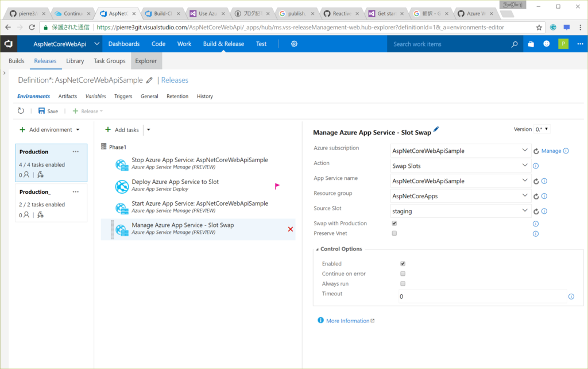Switch to the Artifacts tab
588x369 pixels.
tap(68, 97)
